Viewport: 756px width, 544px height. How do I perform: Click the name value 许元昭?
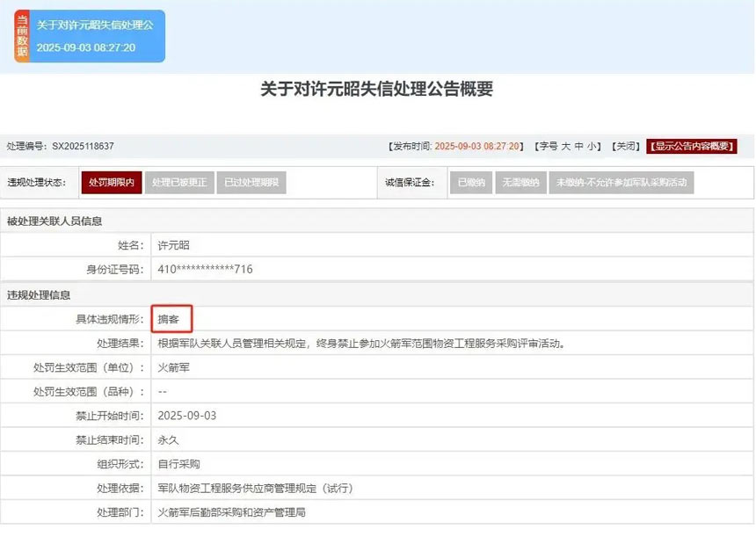pos(173,245)
